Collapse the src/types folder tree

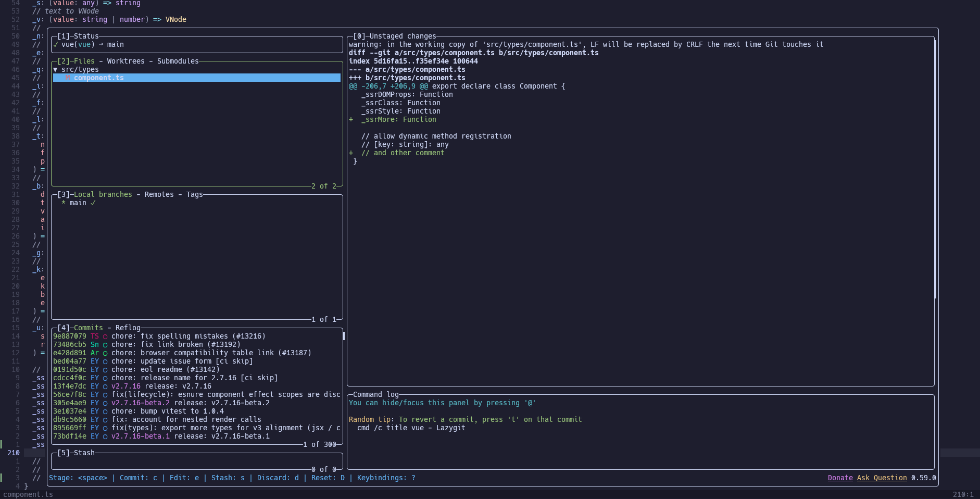point(55,70)
